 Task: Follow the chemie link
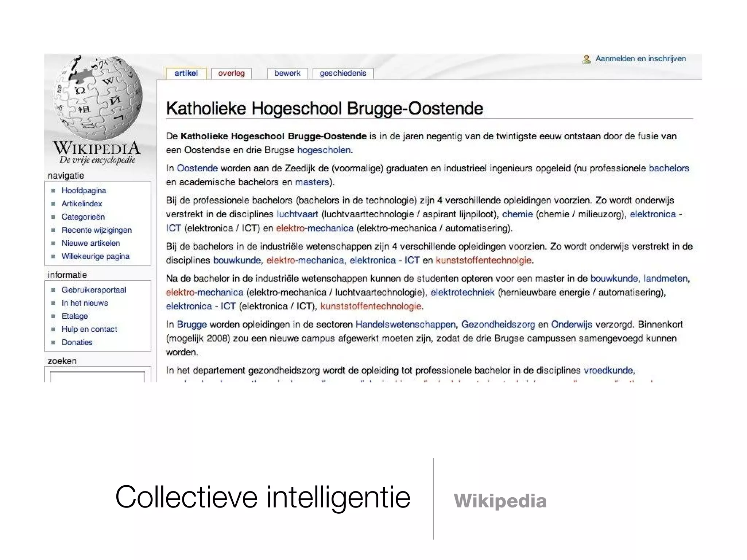518,214
